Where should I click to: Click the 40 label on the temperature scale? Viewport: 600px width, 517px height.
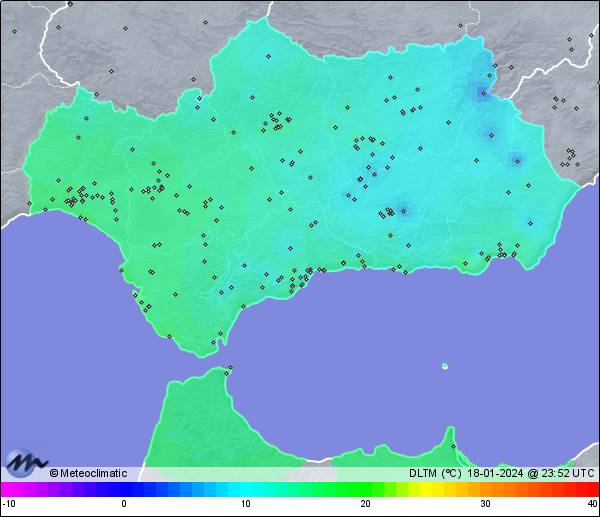(x=593, y=504)
